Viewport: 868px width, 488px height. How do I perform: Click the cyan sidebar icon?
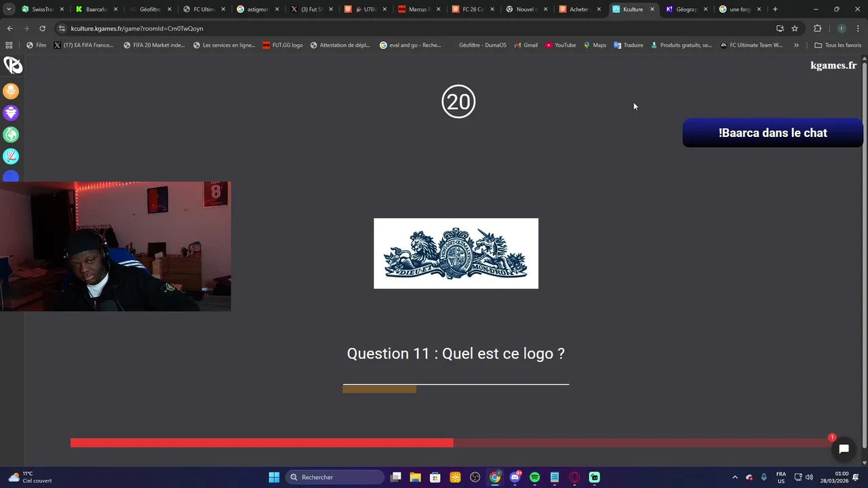tap(11, 157)
